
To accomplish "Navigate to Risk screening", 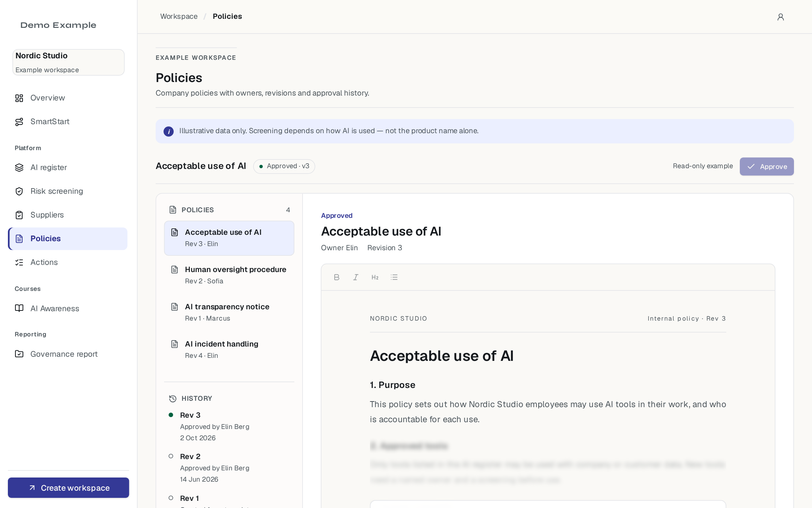I will (68, 191).
